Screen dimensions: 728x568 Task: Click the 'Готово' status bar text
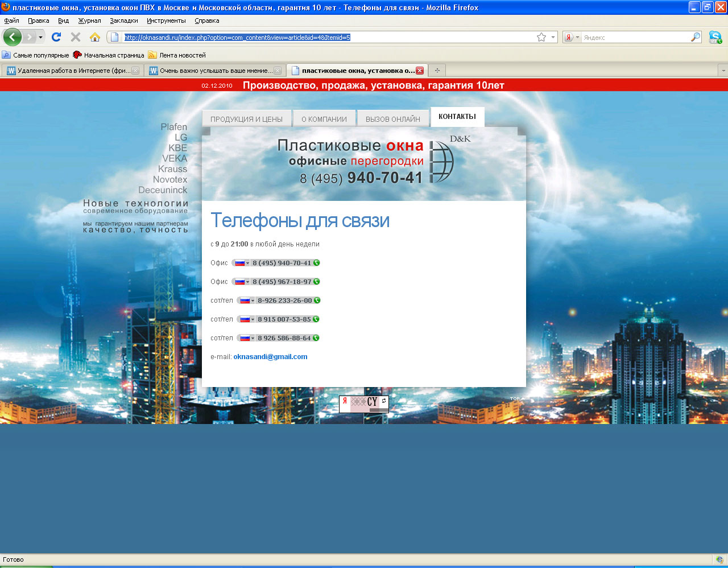tap(14, 560)
